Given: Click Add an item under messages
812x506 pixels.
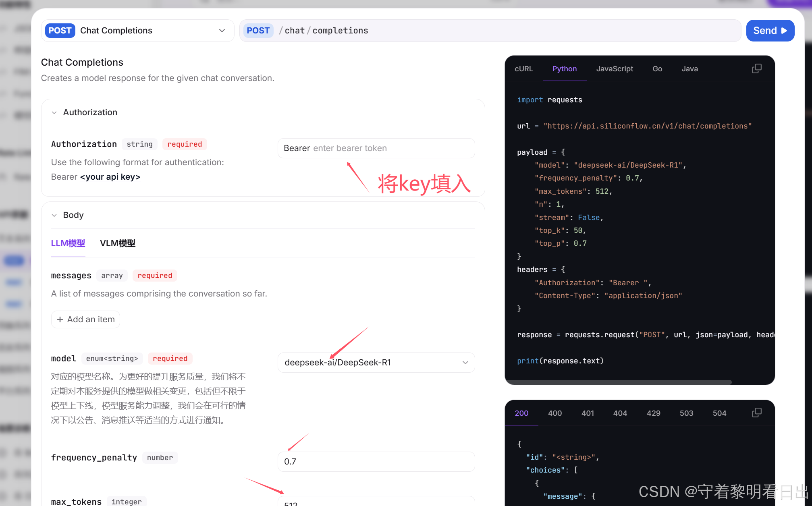Looking at the screenshot, I should (85, 319).
